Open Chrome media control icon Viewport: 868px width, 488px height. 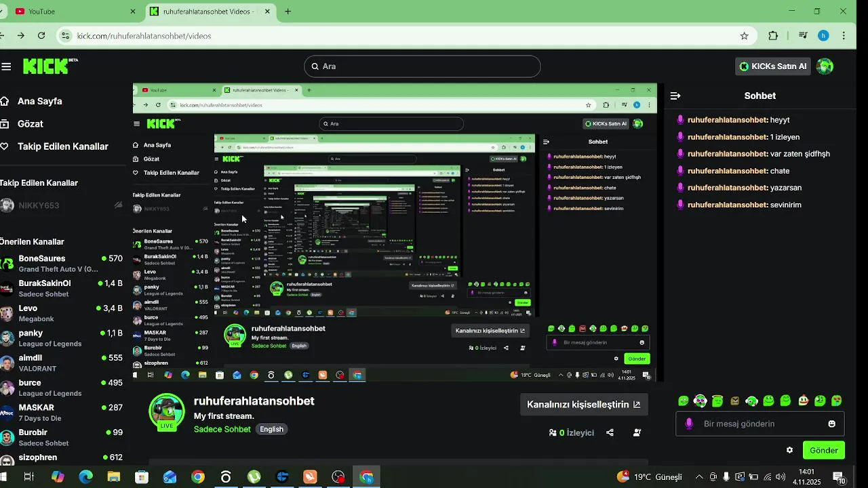pos(803,36)
